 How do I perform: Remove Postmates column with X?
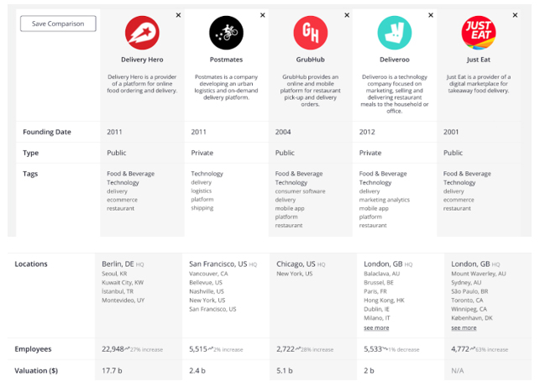pyautogui.click(x=262, y=15)
